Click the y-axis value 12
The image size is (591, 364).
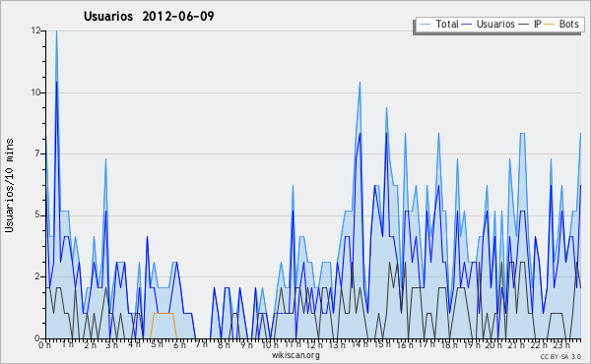coord(35,30)
